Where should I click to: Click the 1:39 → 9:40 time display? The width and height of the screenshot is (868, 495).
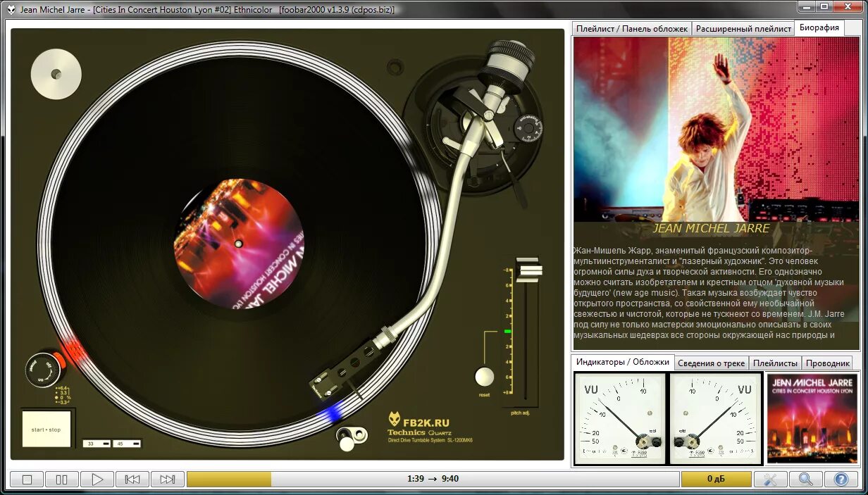click(433, 479)
